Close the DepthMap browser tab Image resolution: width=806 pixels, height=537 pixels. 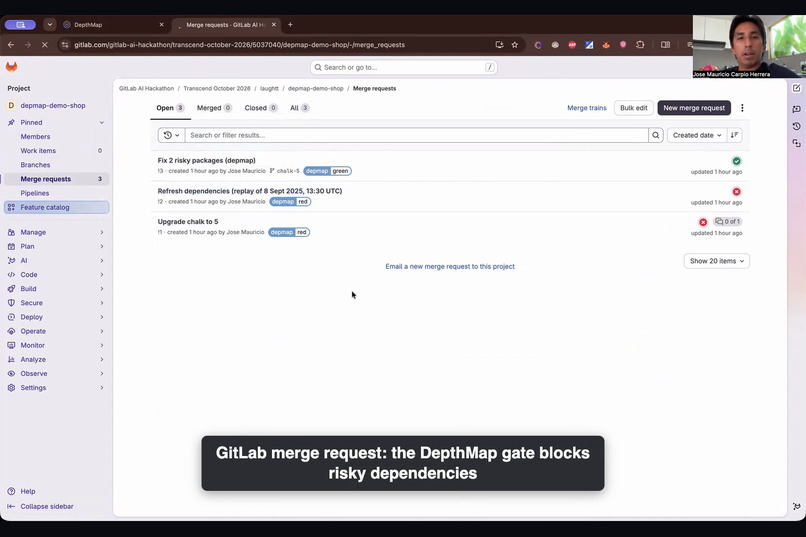161,25
